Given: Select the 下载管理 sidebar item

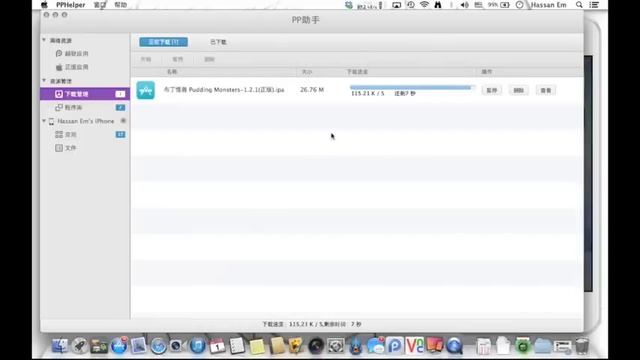Looking at the screenshot, I should pos(85,94).
